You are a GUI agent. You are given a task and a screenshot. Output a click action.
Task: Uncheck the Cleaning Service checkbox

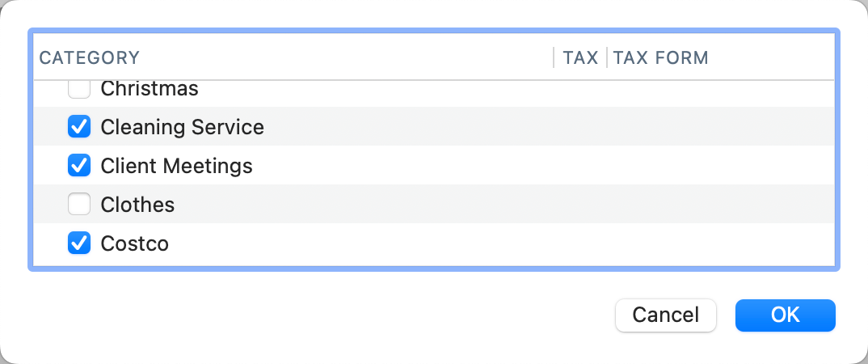[79, 127]
